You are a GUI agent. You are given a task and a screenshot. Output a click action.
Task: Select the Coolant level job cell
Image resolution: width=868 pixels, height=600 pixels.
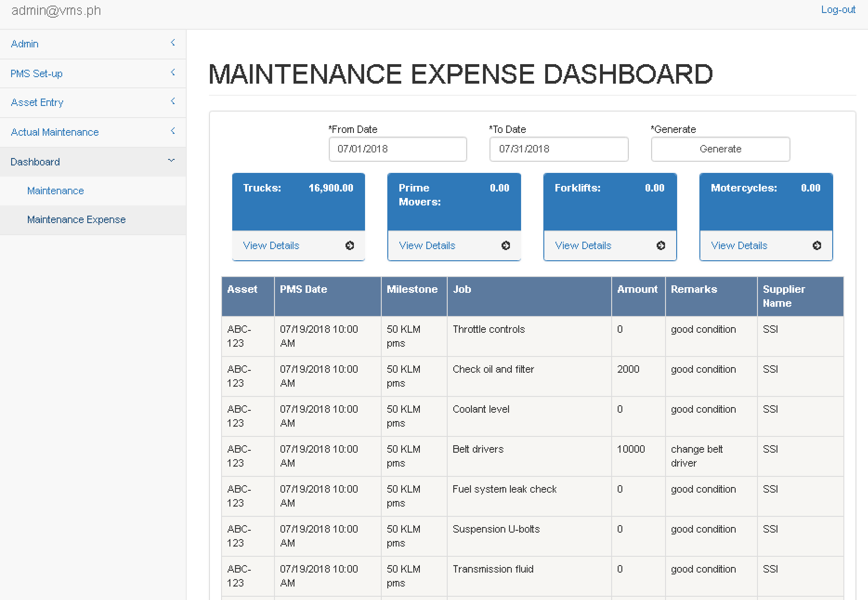(529, 416)
